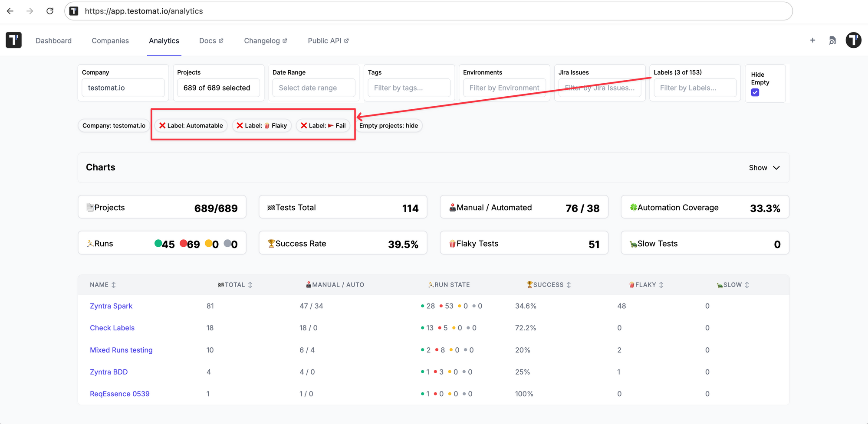Select the Analytics tab

click(164, 41)
